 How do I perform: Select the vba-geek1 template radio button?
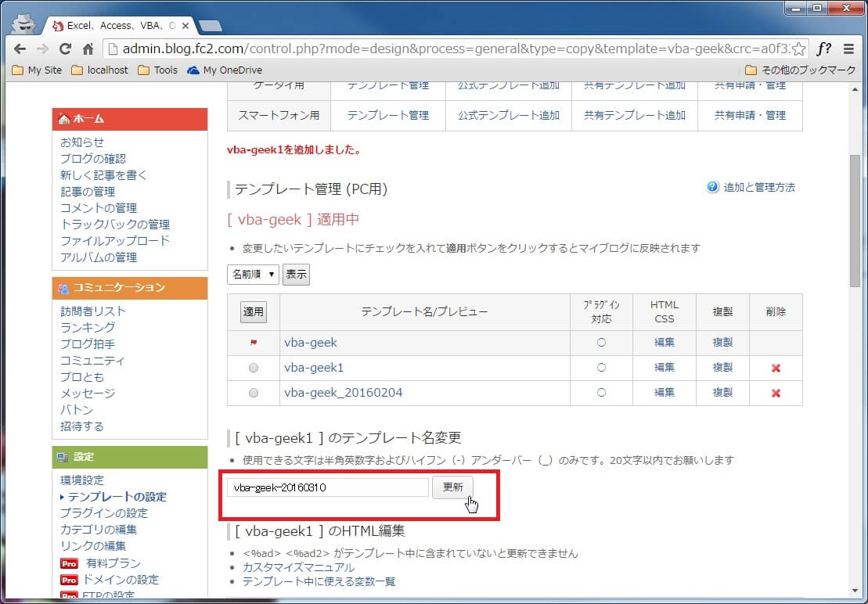pos(253,369)
